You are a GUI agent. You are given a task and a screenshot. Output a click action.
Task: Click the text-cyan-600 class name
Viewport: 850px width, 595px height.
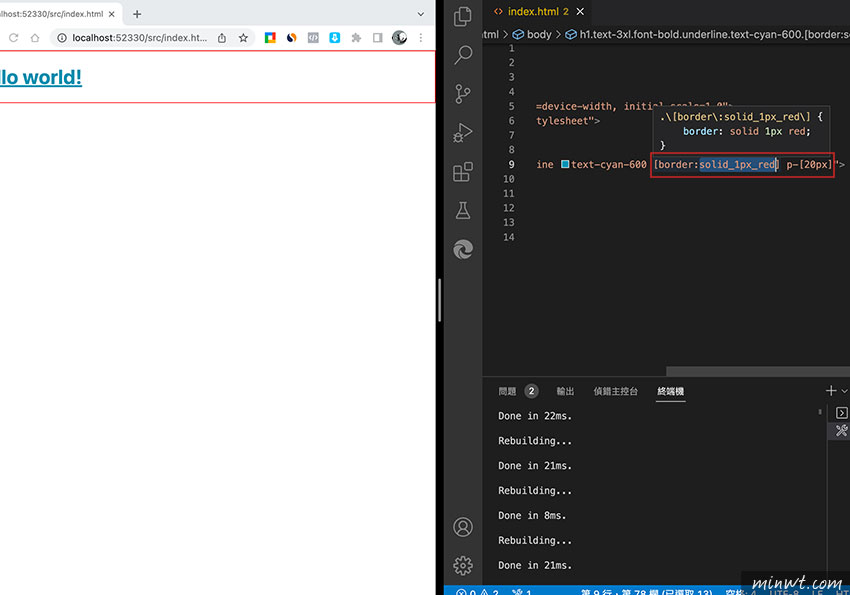(608, 164)
